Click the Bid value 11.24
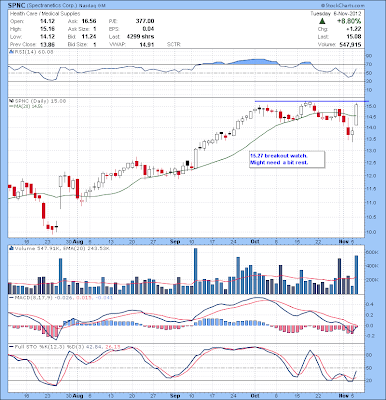386x400 pixels. (x=89, y=37)
